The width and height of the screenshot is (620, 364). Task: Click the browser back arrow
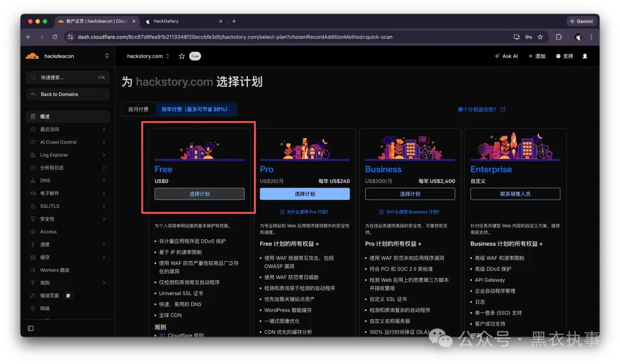pyautogui.click(x=29, y=37)
